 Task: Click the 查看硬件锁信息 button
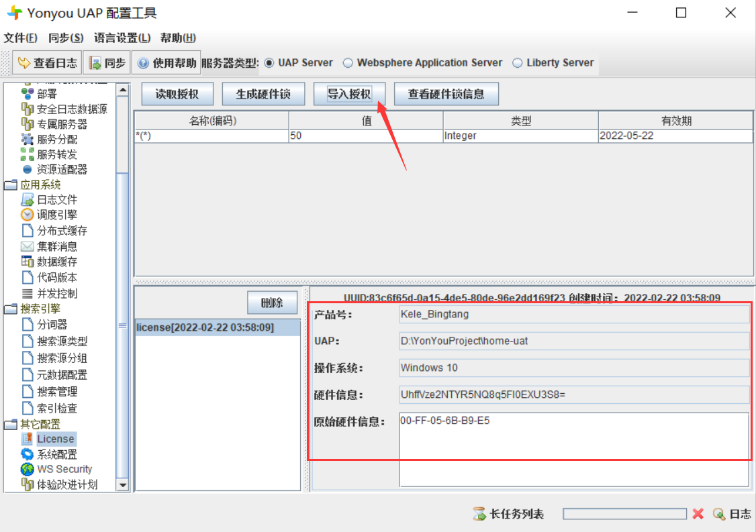click(446, 94)
